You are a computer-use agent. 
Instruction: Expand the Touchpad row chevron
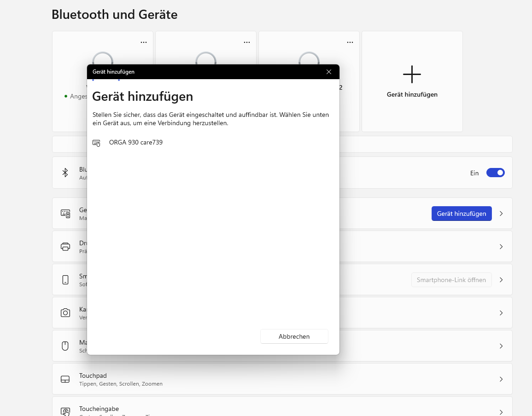(x=501, y=379)
